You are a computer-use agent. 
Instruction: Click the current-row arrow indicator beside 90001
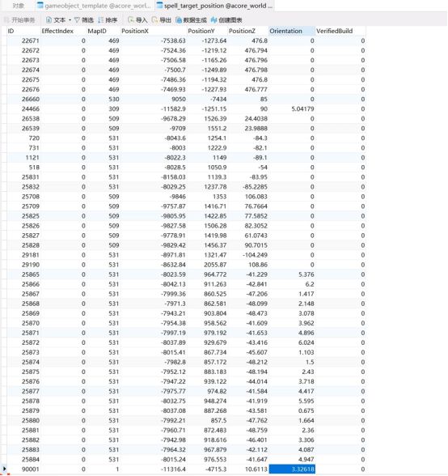point(4,469)
